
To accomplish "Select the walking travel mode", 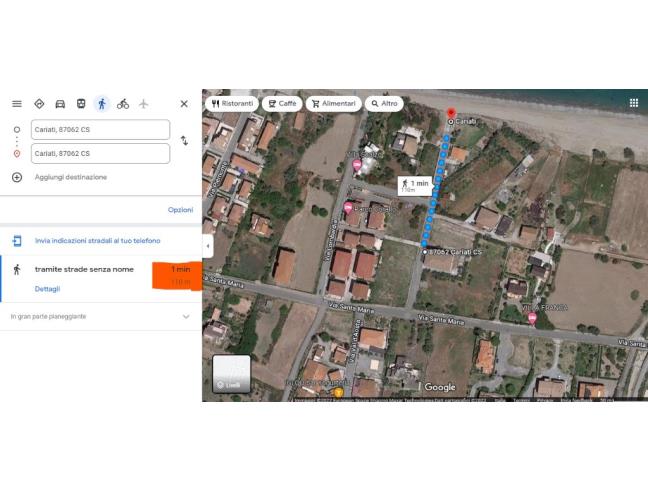I will pos(101,103).
